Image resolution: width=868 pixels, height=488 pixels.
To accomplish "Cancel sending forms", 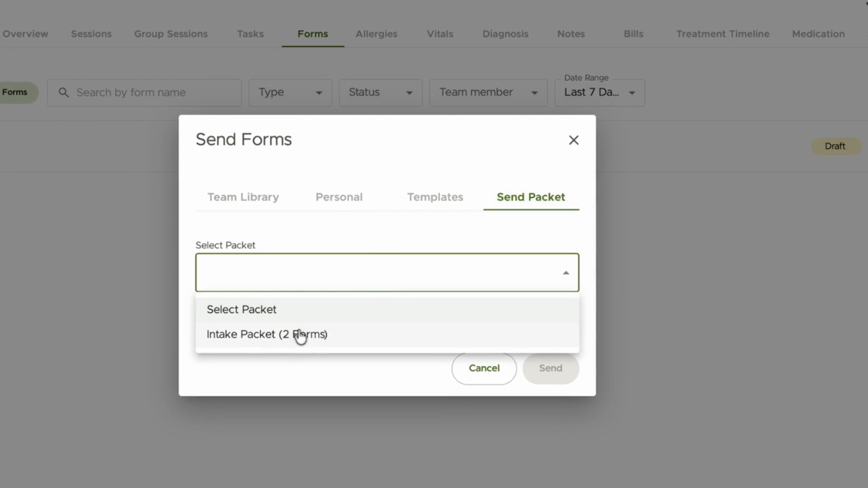I will pyautogui.click(x=484, y=368).
